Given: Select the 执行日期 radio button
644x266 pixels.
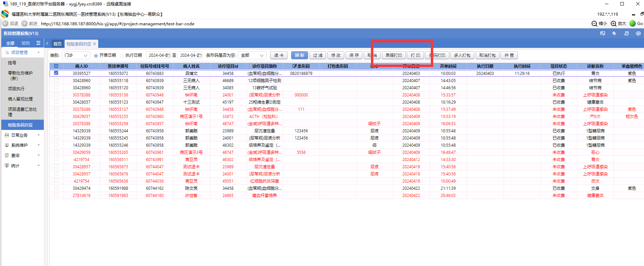Looking at the screenshot, I should coord(122,56).
